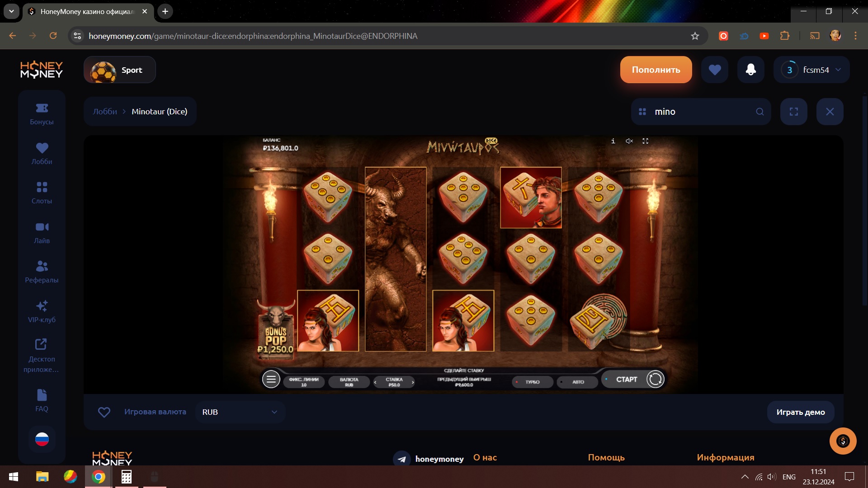Open a new browser tab
This screenshot has height=488, width=868.
pyautogui.click(x=165, y=11)
